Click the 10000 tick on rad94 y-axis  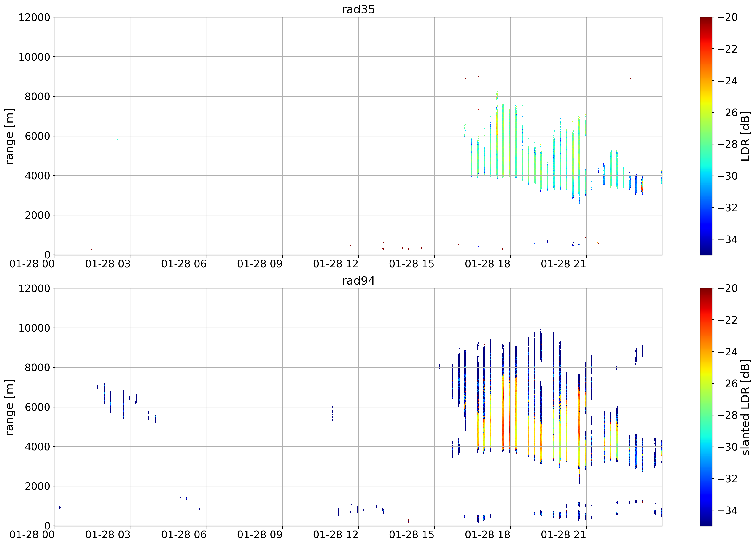click(34, 328)
